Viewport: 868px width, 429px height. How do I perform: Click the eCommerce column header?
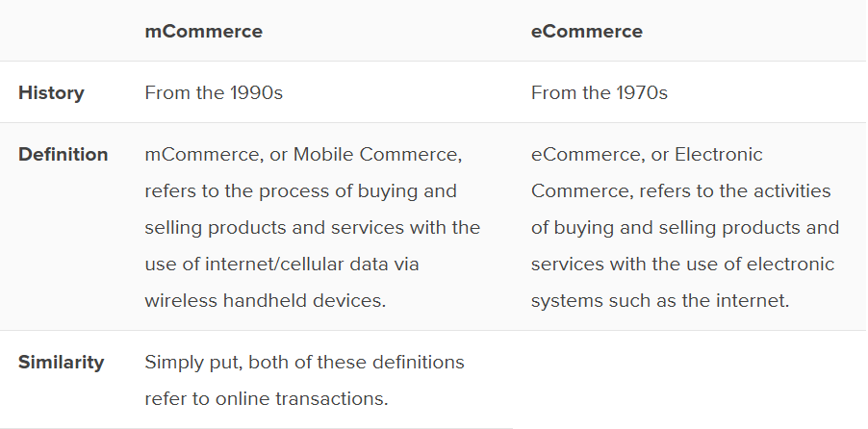click(587, 31)
